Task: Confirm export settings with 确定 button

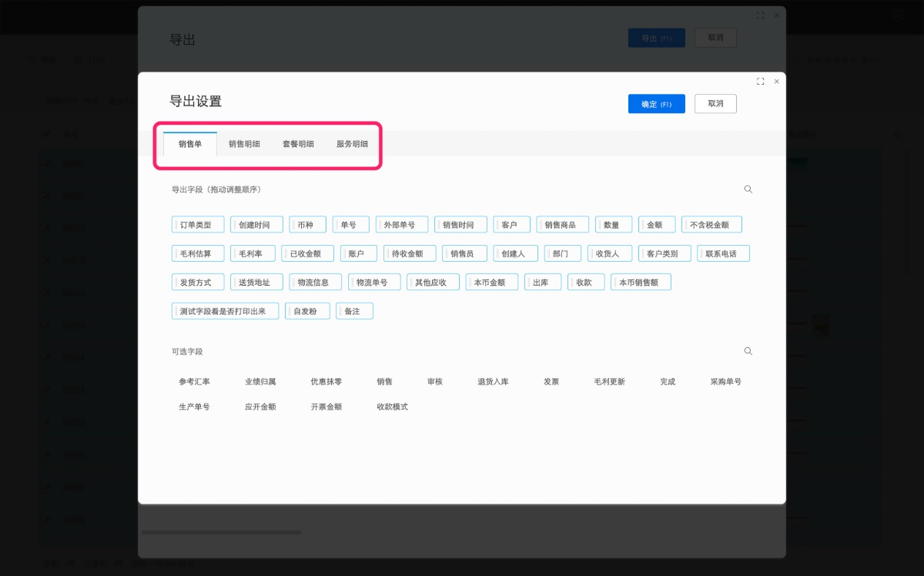Action: (657, 104)
